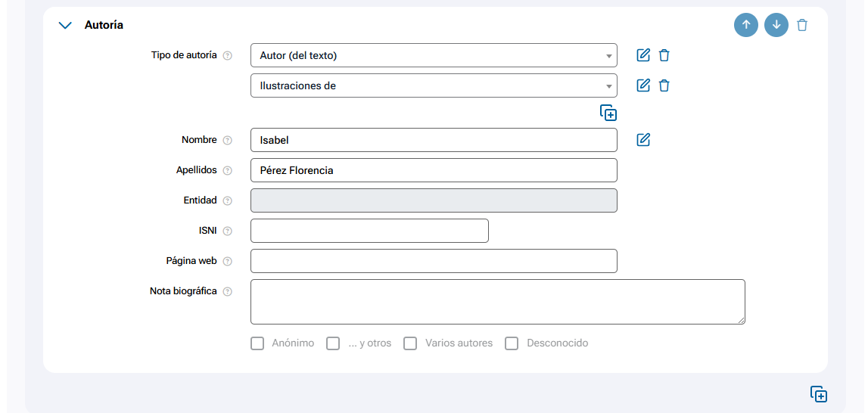Collapse the Autoría section chevron

(65, 25)
